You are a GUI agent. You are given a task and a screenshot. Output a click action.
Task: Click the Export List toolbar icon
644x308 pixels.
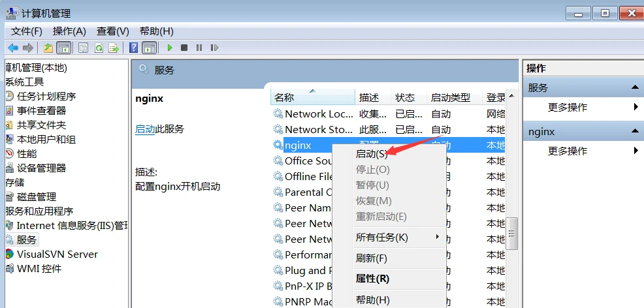pos(114,48)
